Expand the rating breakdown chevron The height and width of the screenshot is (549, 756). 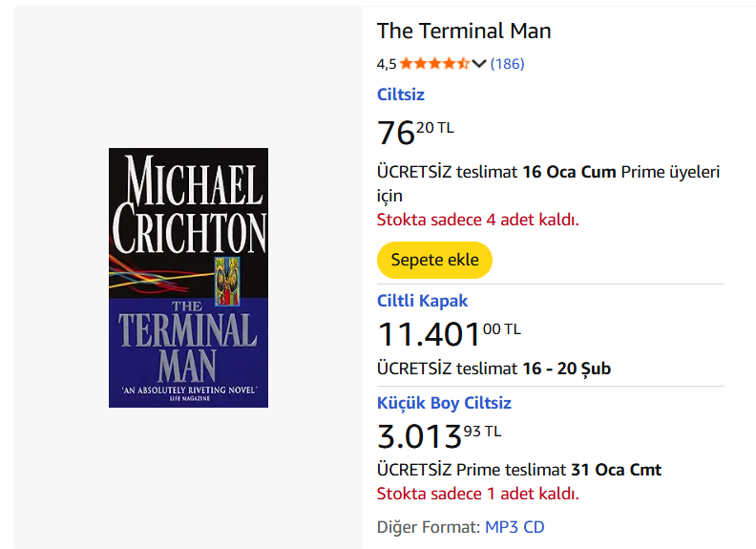coord(479,64)
